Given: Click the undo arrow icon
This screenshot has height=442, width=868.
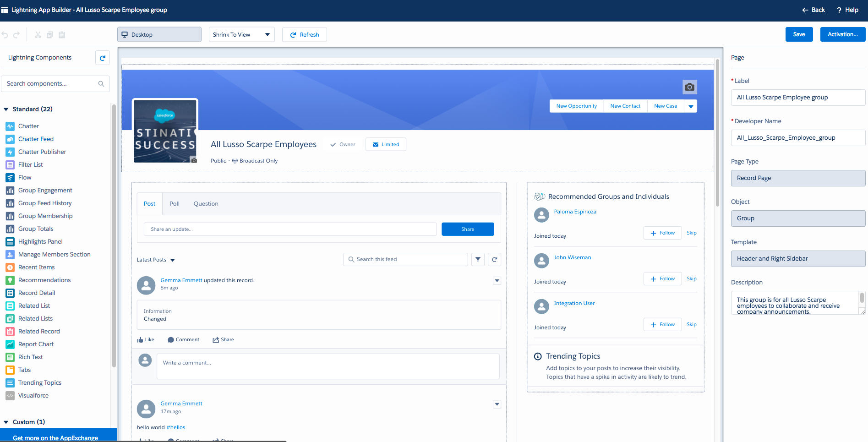Looking at the screenshot, I should [5, 35].
